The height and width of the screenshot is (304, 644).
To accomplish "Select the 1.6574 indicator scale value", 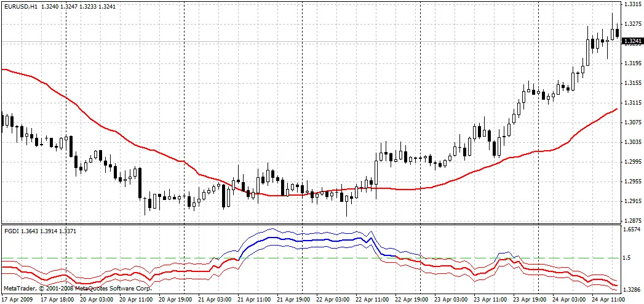I will (632, 229).
